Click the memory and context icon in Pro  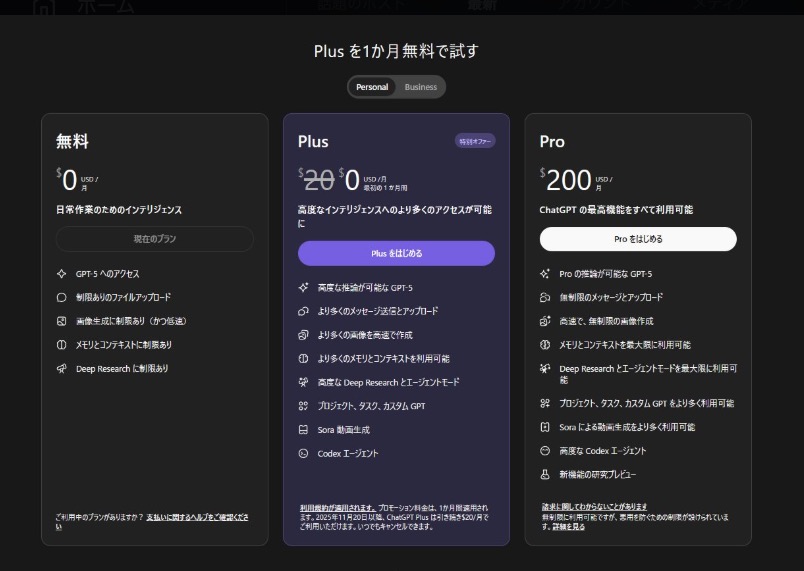[545, 344]
